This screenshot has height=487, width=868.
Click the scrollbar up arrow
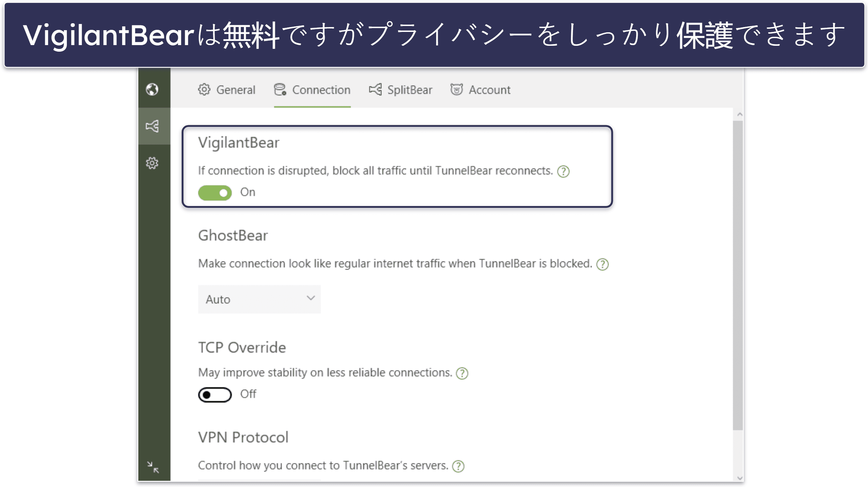point(740,114)
